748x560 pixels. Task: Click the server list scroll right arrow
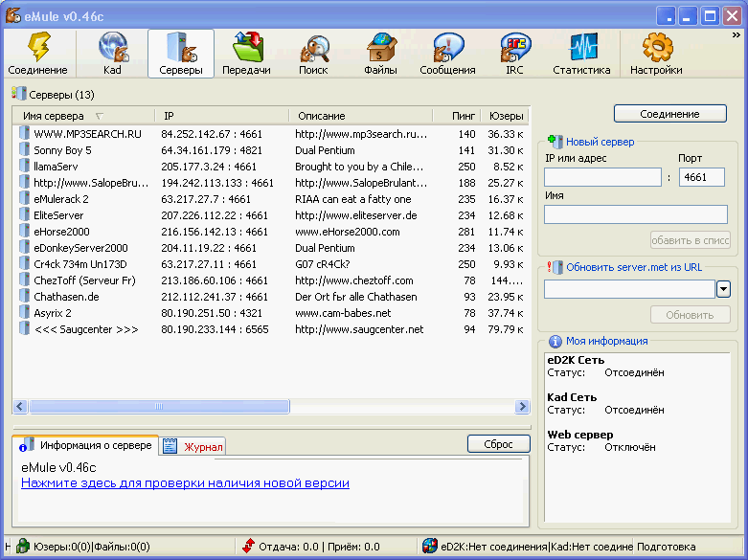coord(522,407)
